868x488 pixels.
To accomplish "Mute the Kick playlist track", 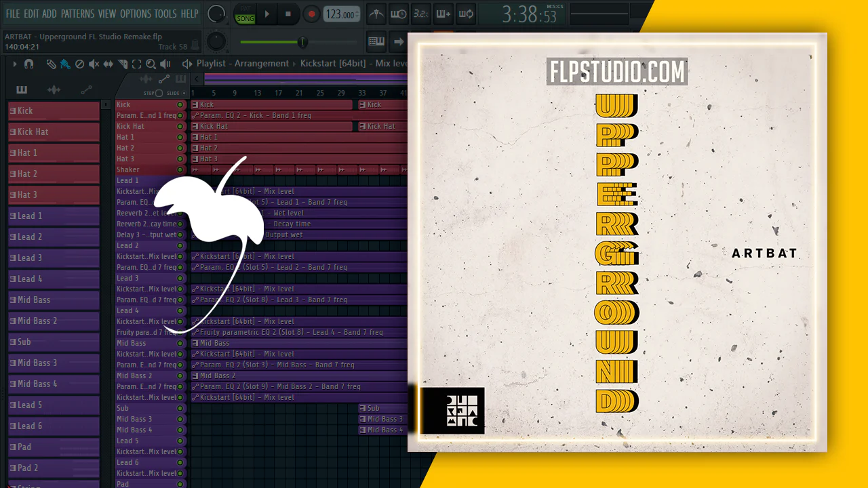I will pos(180,105).
